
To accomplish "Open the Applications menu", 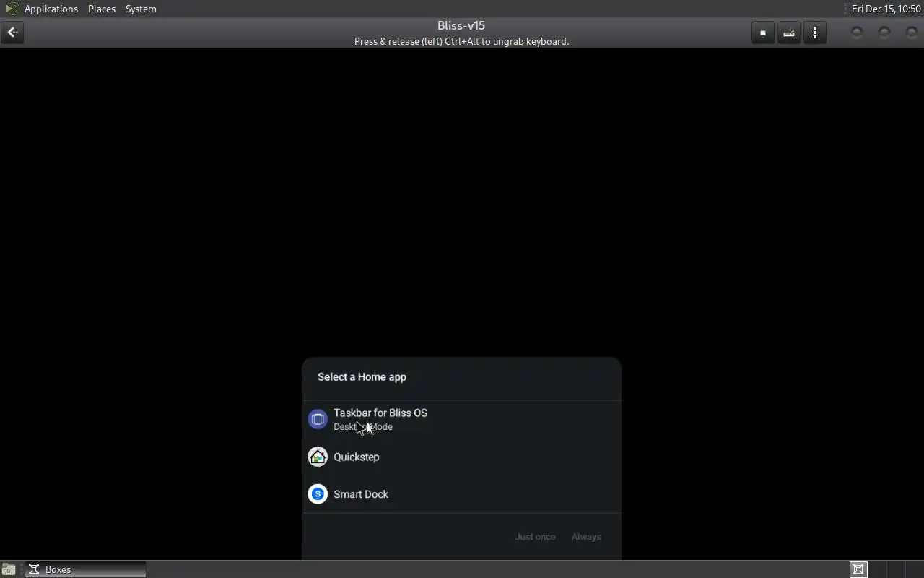I will point(51,9).
